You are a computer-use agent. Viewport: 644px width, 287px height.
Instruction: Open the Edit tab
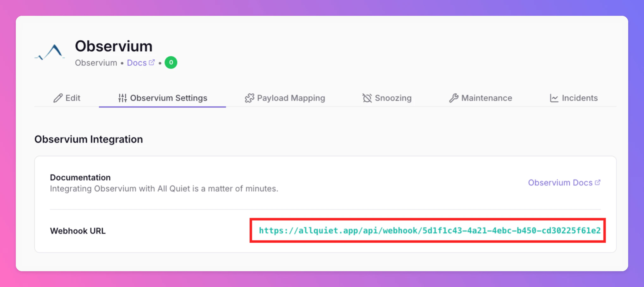(67, 98)
